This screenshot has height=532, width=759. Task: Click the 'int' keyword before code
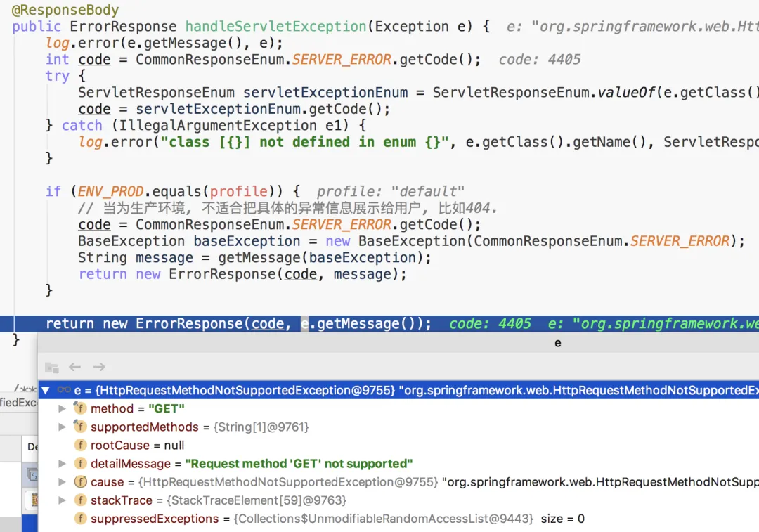coord(58,60)
